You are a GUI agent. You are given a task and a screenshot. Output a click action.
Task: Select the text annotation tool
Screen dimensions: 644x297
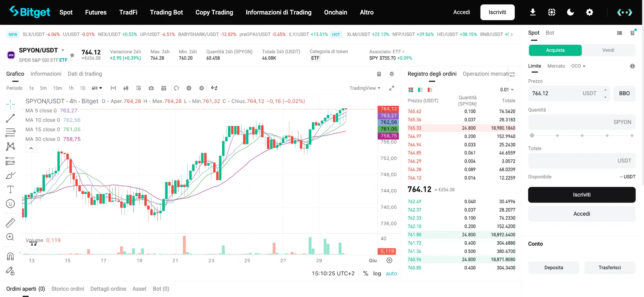(10, 189)
